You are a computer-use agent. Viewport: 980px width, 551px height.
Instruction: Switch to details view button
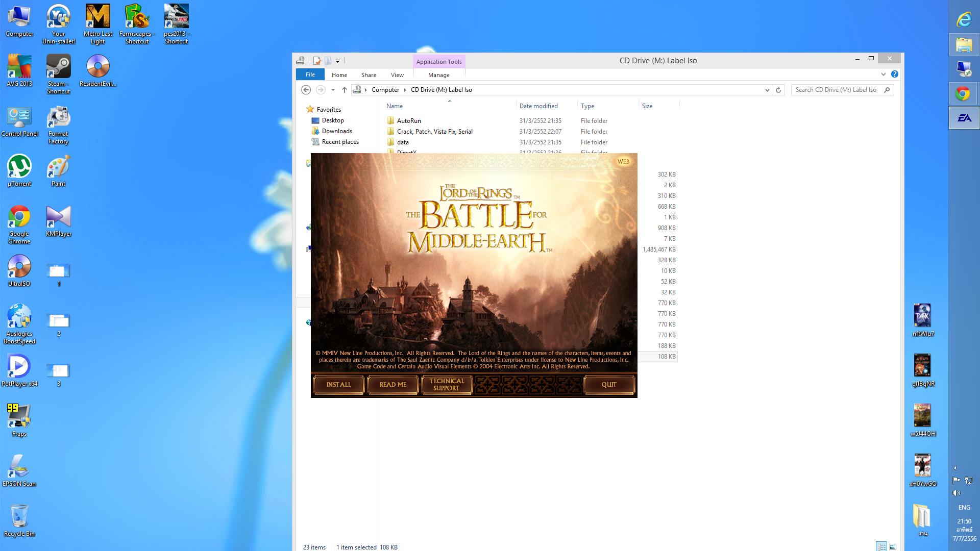click(881, 547)
